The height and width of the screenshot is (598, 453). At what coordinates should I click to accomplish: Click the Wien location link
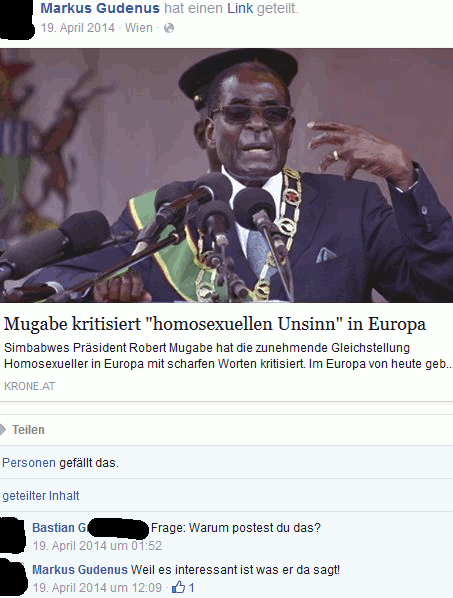coord(138,28)
